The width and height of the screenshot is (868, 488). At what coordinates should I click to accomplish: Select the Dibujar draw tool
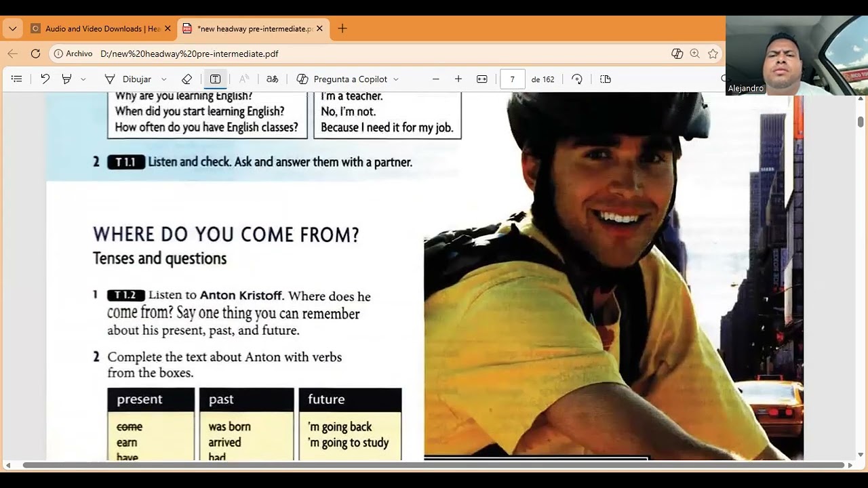pos(127,79)
